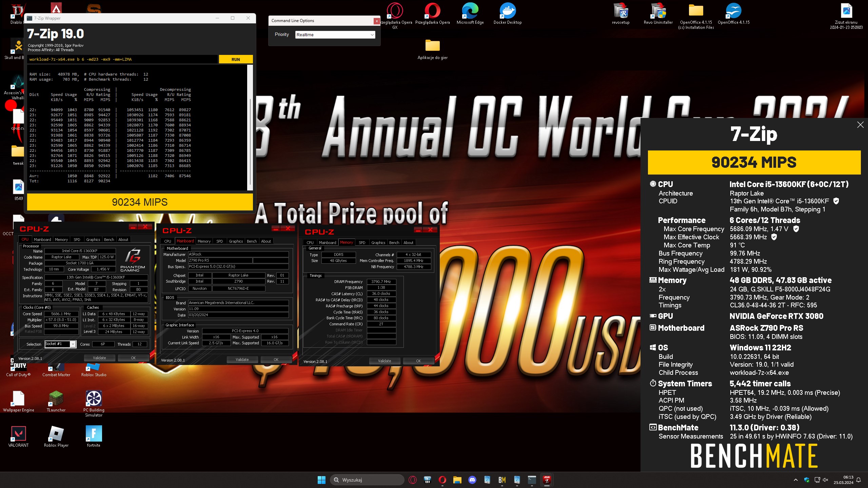Open the Przeglądarka Opera desktop icon
The width and height of the screenshot is (868, 488).
click(x=433, y=14)
